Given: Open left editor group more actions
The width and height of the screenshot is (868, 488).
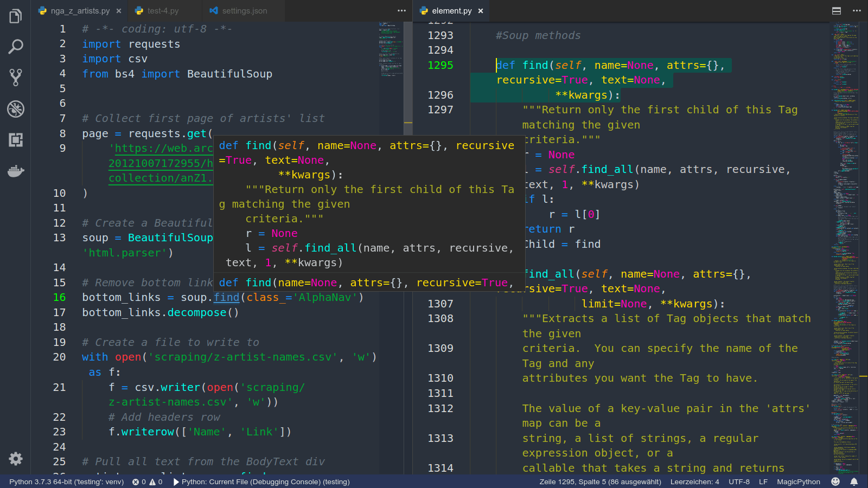Looking at the screenshot, I should click(x=401, y=11).
